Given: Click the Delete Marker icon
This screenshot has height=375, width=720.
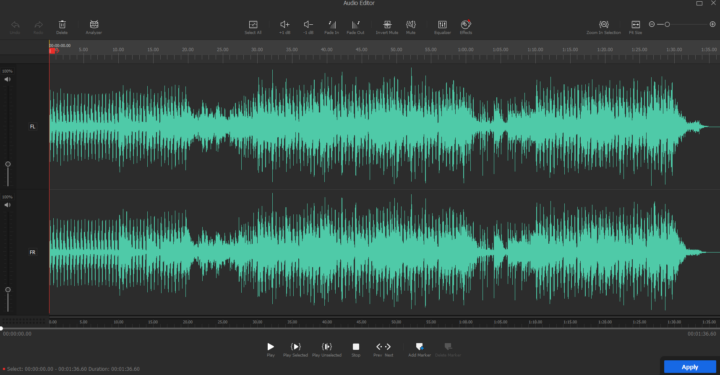Looking at the screenshot, I should tap(448, 347).
